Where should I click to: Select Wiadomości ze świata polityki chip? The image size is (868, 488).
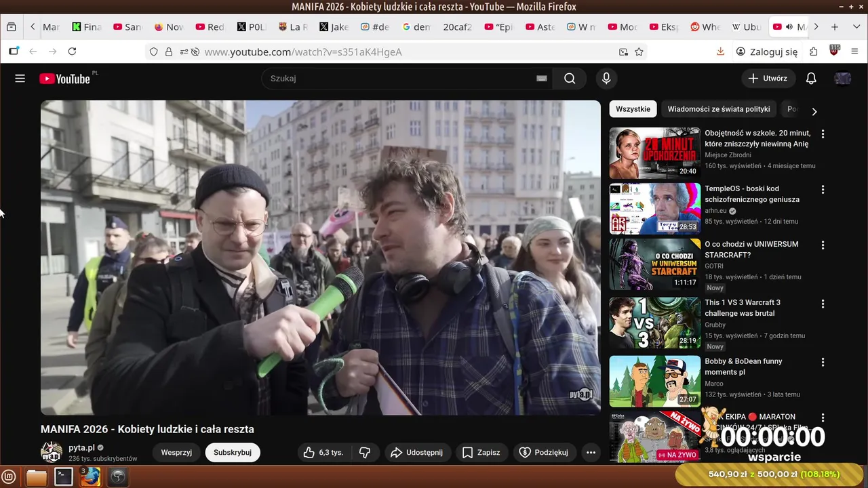point(719,109)
